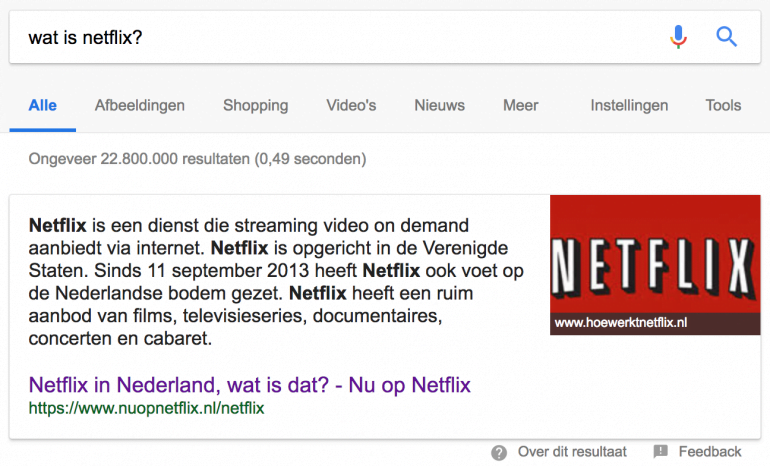Click the Tools button

click(x=723, y=105)
